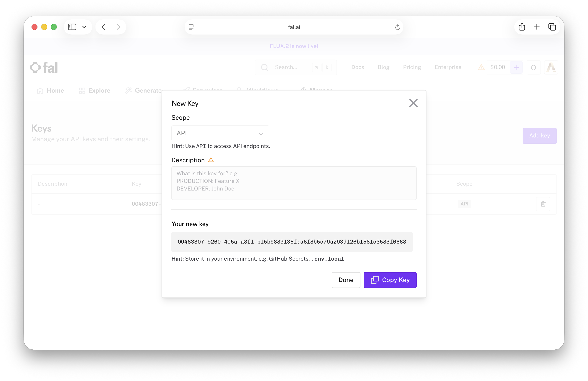The width and height of the screenshot is (588, 381).
Task: Go back in browser history
Action: [x=103, y=27]
